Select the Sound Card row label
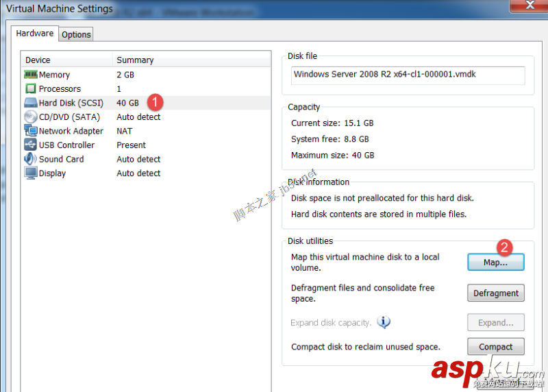The height and width of the screenshot is (392, 548). coord(61,159)
